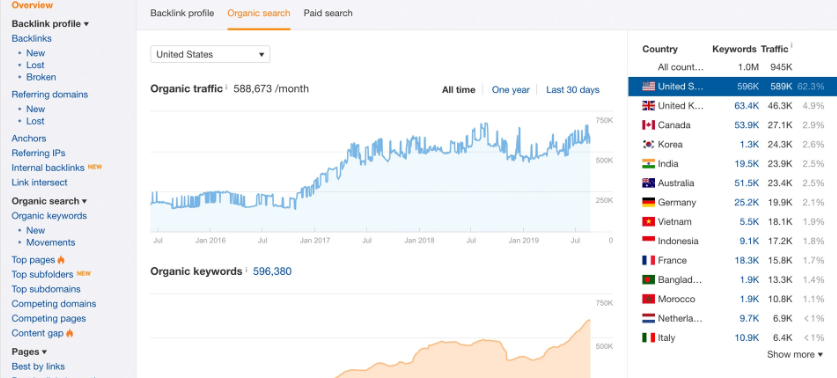Switch to the Backlink profile tab

click(x=182, y=13)
